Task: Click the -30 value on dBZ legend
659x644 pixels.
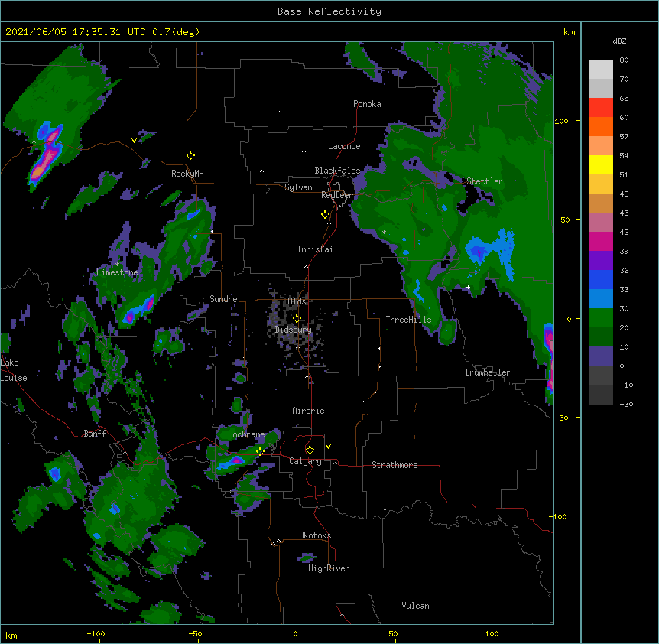Action: tap(626, 405)
